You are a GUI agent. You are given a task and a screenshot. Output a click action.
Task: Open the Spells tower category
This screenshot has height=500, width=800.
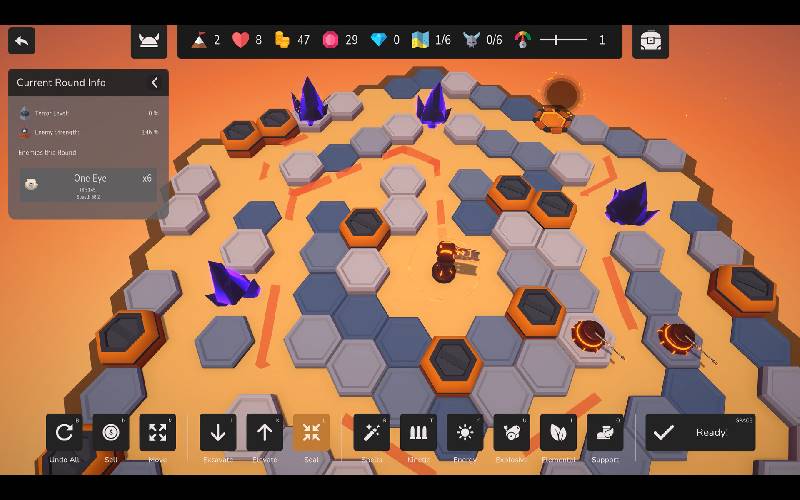371,432
